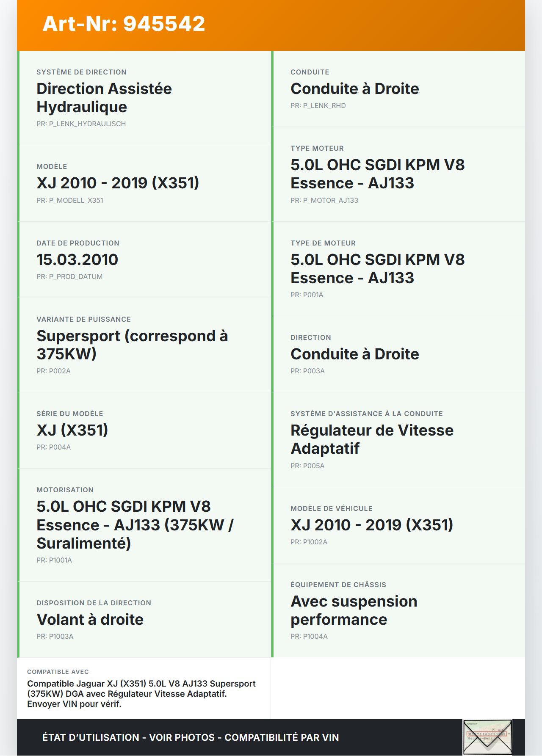Image resolution: width=542 pixels, height=756 pixels.
Task: Click the Compatible Jaguar XJ description text
Action: (x=141, y=694)
